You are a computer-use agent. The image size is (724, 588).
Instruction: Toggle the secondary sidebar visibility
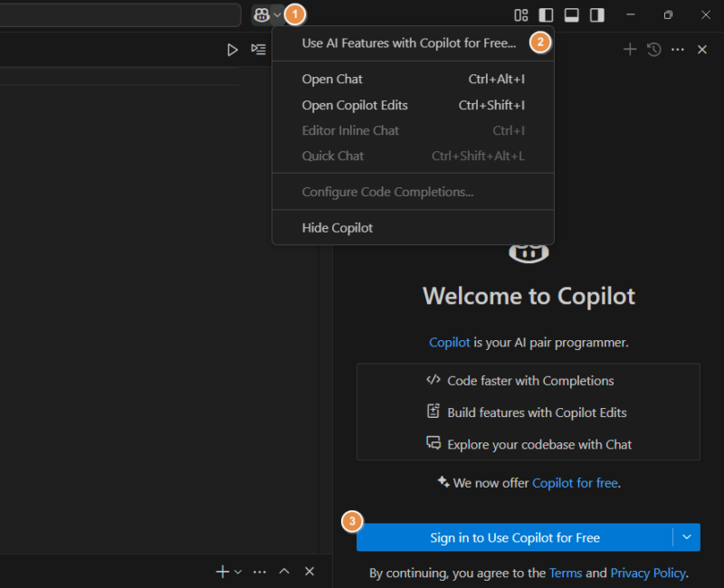tap(595, 14)
